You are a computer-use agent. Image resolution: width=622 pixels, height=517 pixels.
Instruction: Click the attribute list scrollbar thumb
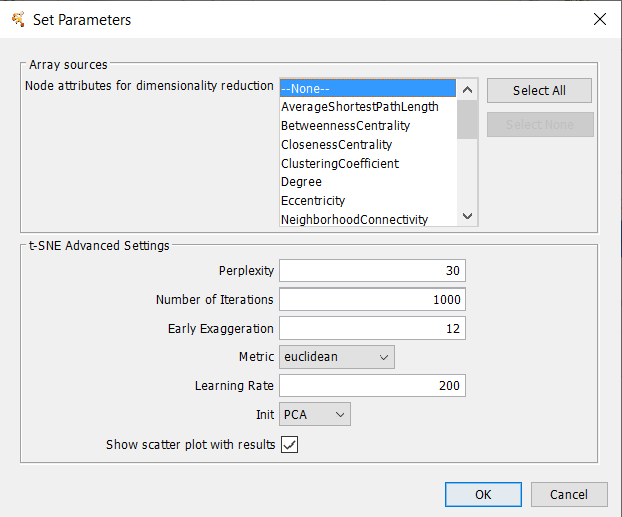click(x=467, y=119)
